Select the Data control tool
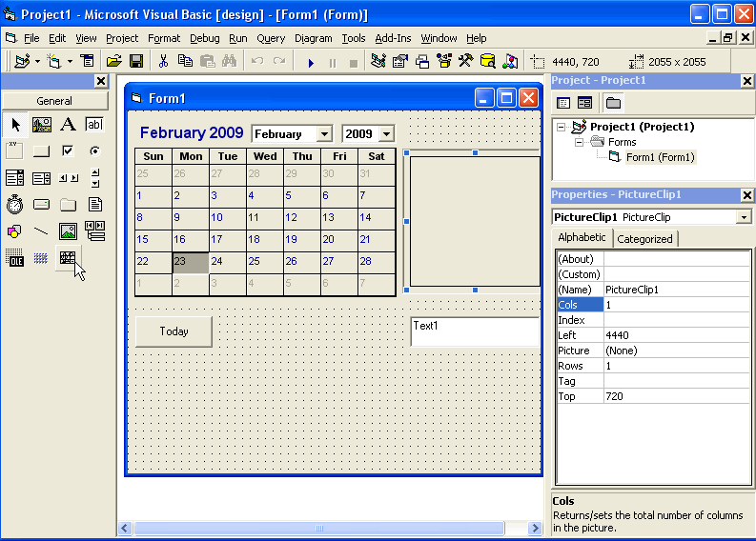756x541 pixels. (94, 231)
